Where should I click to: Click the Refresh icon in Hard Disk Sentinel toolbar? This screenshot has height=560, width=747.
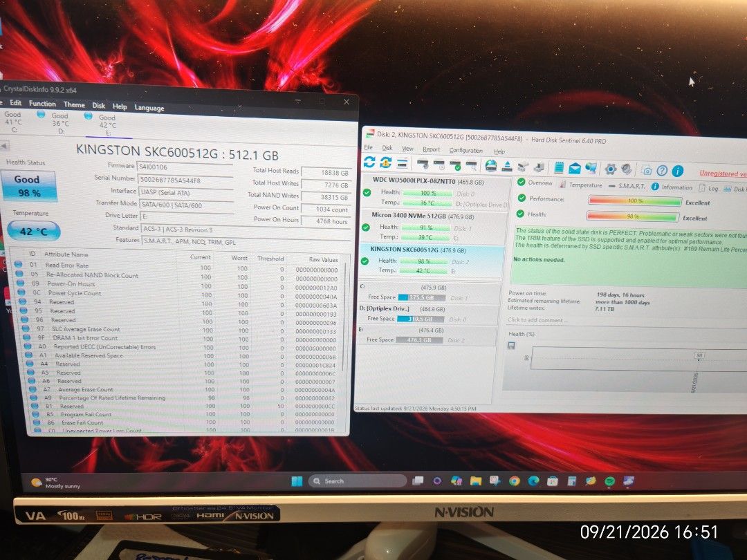[x=369, y=162]
